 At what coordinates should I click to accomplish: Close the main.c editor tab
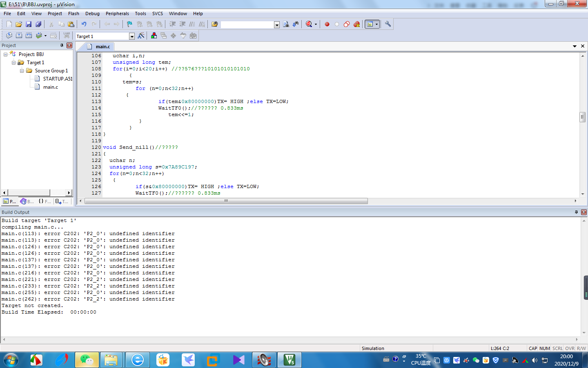tap(583, 46)
